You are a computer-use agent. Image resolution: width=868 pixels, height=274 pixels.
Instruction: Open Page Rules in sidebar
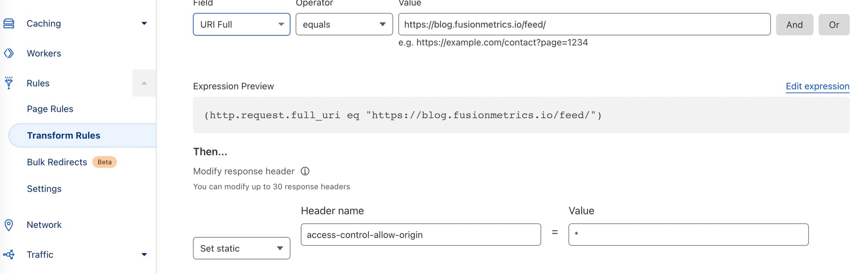[x=50, y=109]
